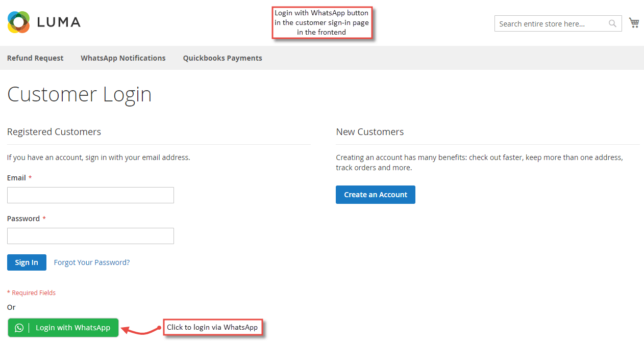Click the Email field label
The image size is (644, 345).
point(16,178)
